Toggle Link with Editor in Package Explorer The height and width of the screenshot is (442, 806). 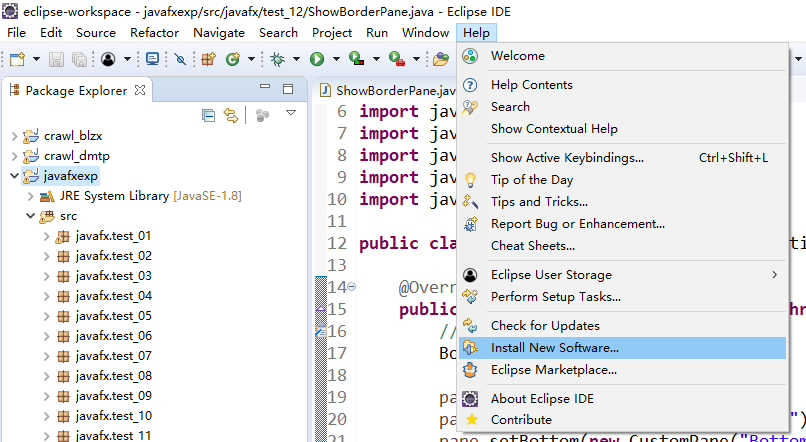click(231, 116)
